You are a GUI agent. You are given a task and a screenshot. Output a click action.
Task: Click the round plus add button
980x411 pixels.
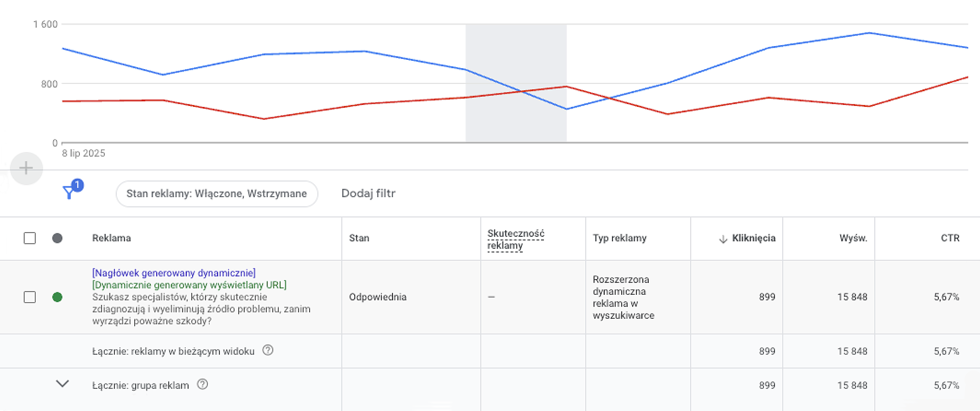click(26, 168)
